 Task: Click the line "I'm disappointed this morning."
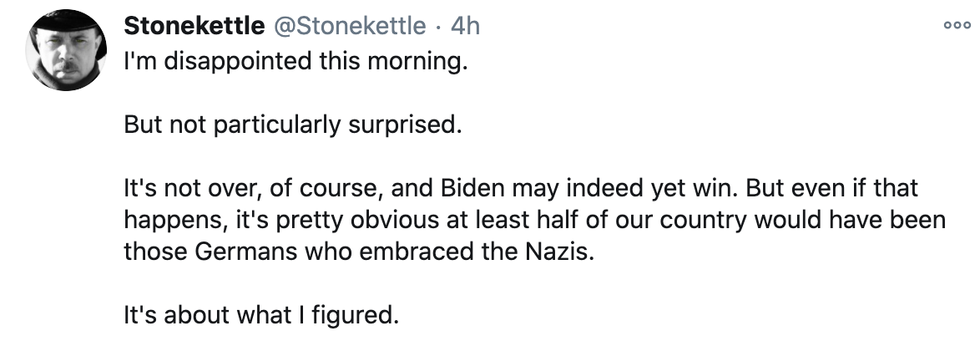point(291,64)
